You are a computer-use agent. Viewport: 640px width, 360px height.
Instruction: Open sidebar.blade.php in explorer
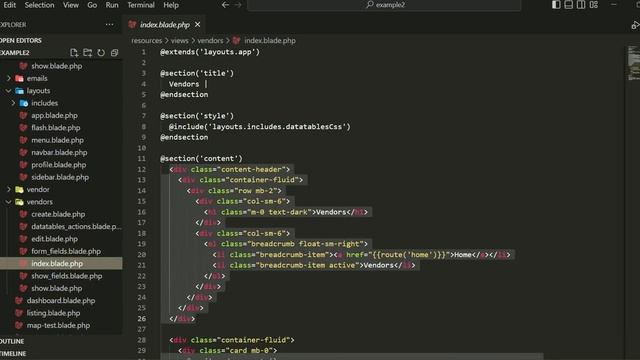(60, 177)
